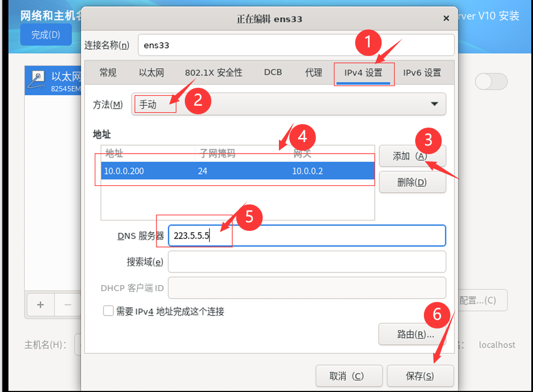Click the 保存 save button
The image size is (533, 392).
pyautogui.click(x=420, y=376)
